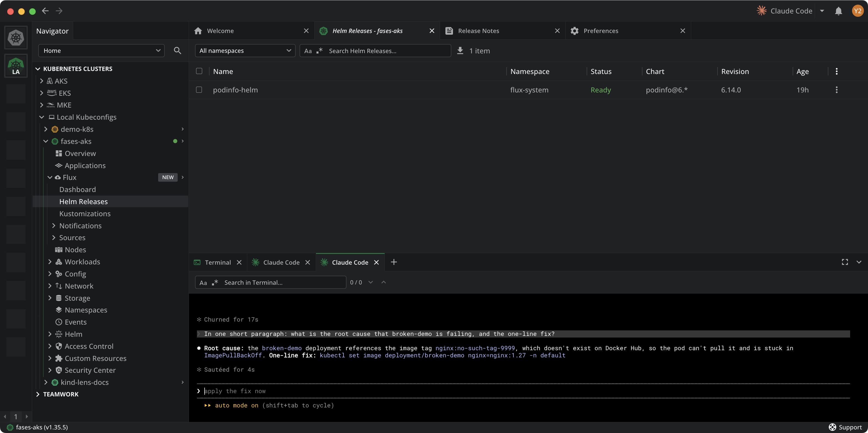
Task: Switch to the Preferences tab
Action: click(x=628, y=31)
